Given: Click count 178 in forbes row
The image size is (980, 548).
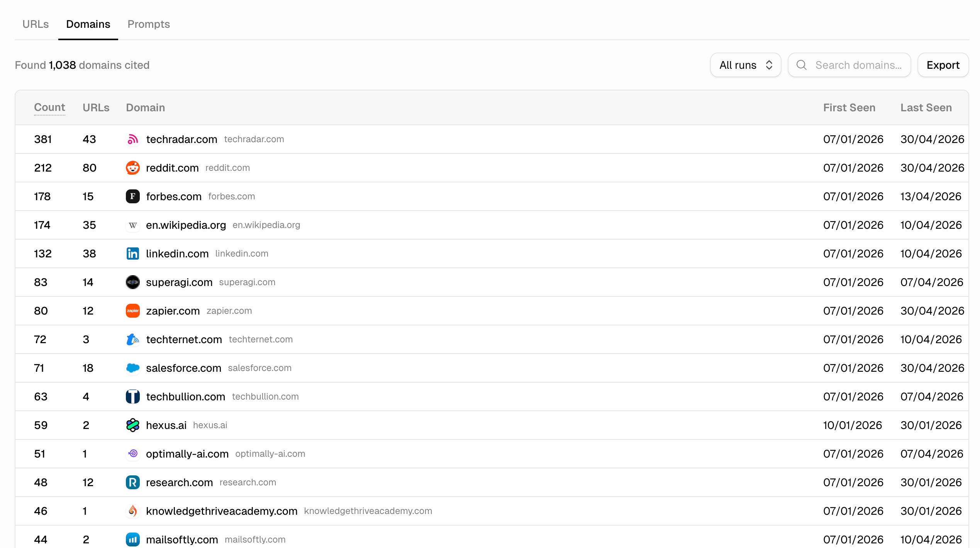Looking at the screenshot, I should coord(42,196).
